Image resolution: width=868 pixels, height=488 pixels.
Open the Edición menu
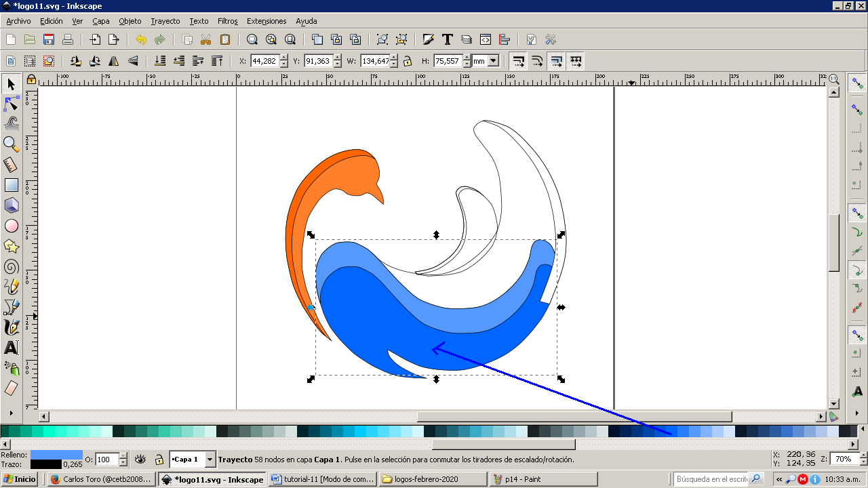tap(51, 21)
